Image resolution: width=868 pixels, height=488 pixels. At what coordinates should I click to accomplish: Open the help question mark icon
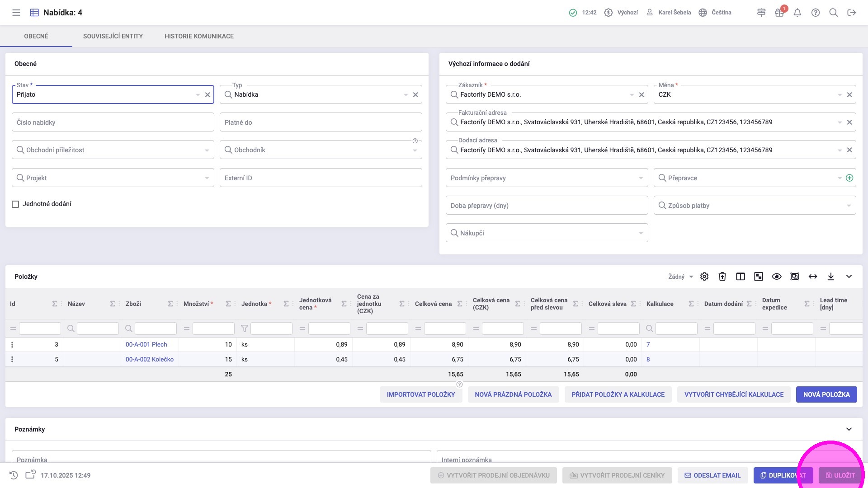816,13
